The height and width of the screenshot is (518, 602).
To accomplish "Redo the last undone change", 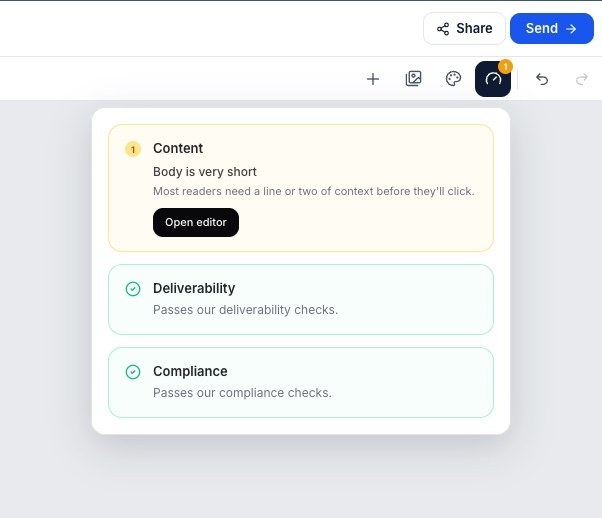I will tap(582, 79).
